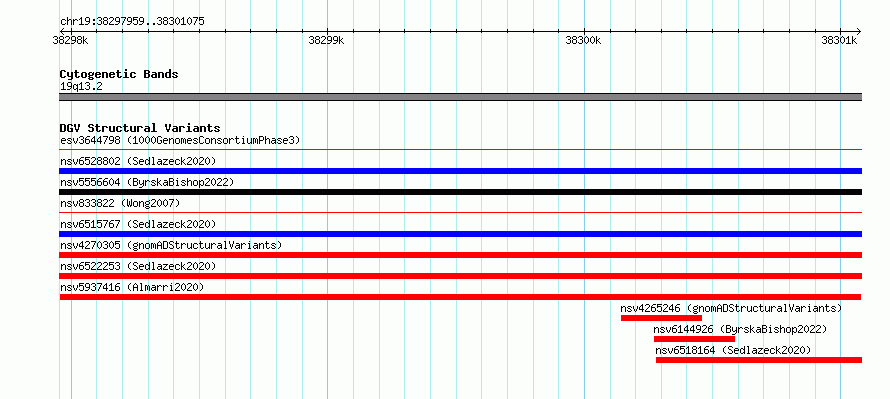Open nsv6518164 (Sedlazeck2020) label

(733, 350)
